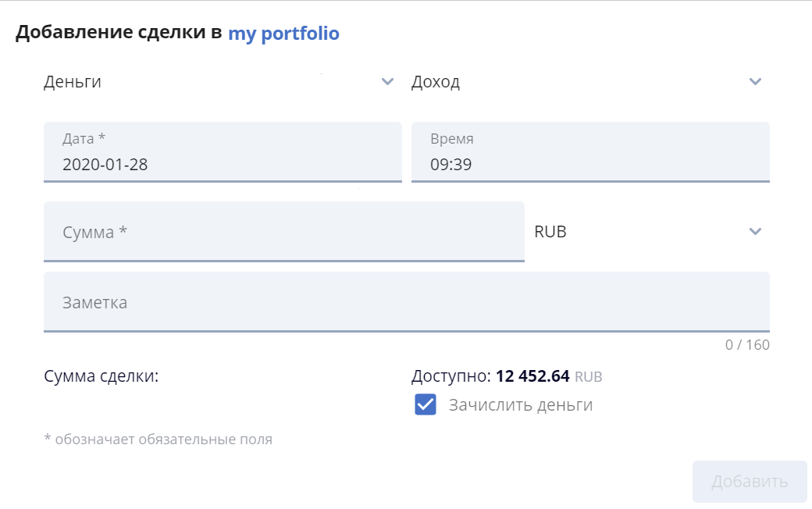
Task: Click the chevron next to Доход
Action: pos(754,82)
